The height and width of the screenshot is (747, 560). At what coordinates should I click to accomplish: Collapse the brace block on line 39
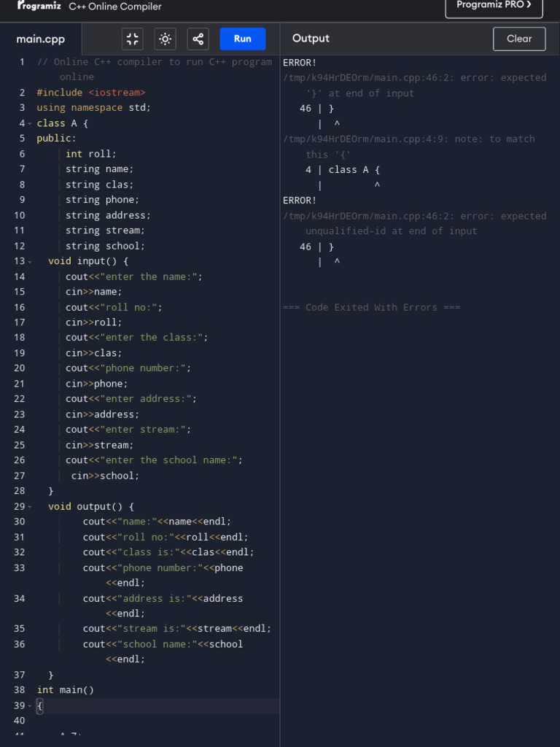(x=29, y=705)
